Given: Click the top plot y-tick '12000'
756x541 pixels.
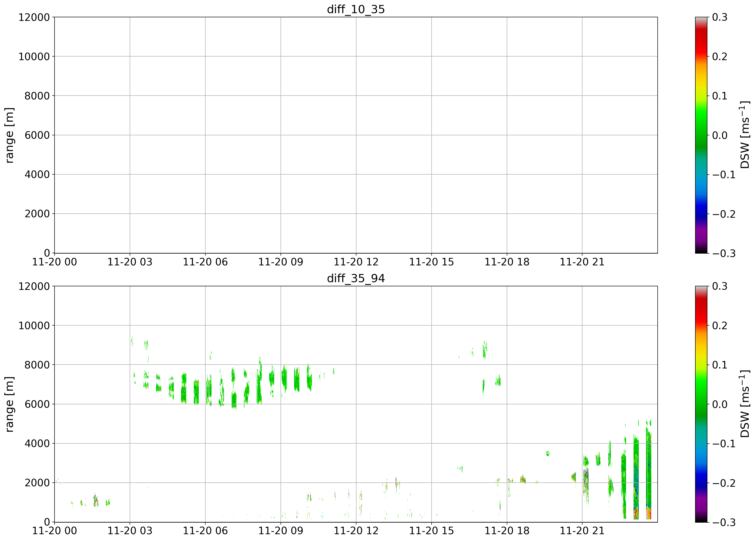Looking at the screenshot, I should tap(34, 17).
